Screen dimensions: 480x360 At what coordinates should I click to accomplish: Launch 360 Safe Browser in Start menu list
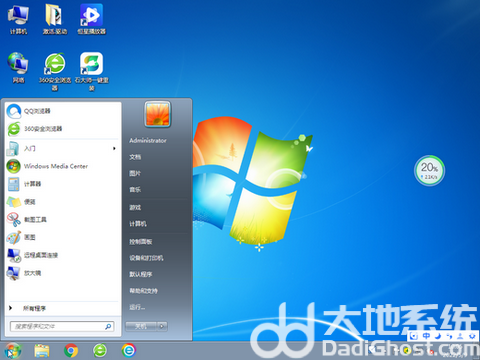[x=63, y=129]
